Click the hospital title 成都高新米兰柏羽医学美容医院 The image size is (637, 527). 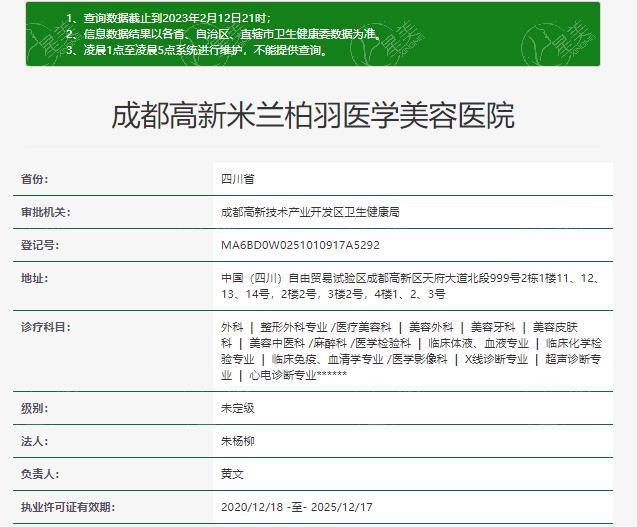click(x=313, y=116)
